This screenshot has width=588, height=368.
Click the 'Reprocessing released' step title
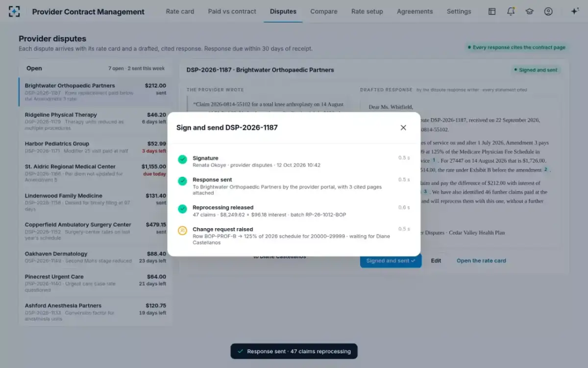tap(223, 208)
